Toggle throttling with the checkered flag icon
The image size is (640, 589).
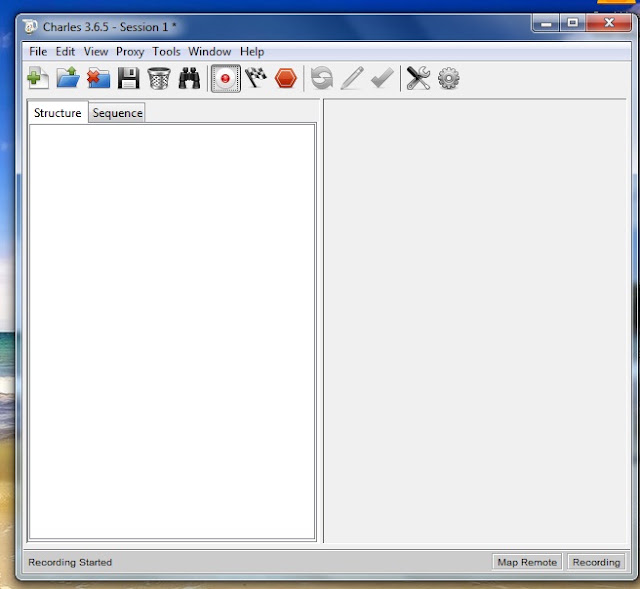(256, 78)
